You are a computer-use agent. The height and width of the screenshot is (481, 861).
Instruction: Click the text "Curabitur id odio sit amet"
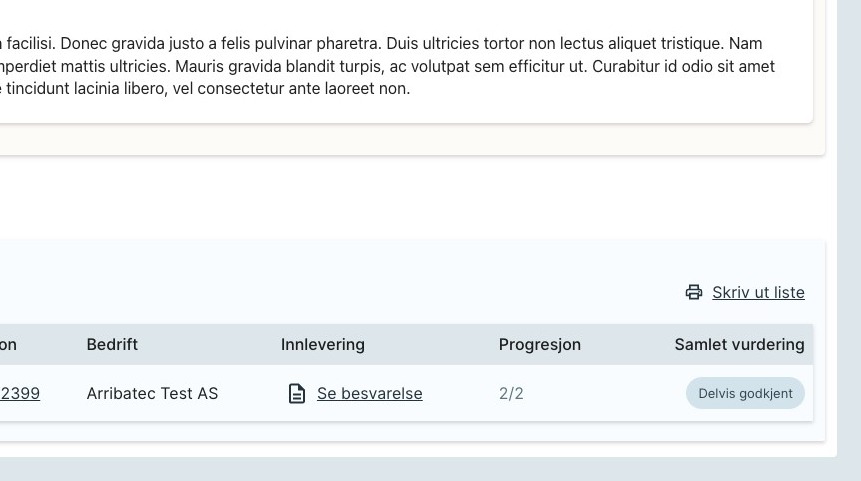(684, 66)
